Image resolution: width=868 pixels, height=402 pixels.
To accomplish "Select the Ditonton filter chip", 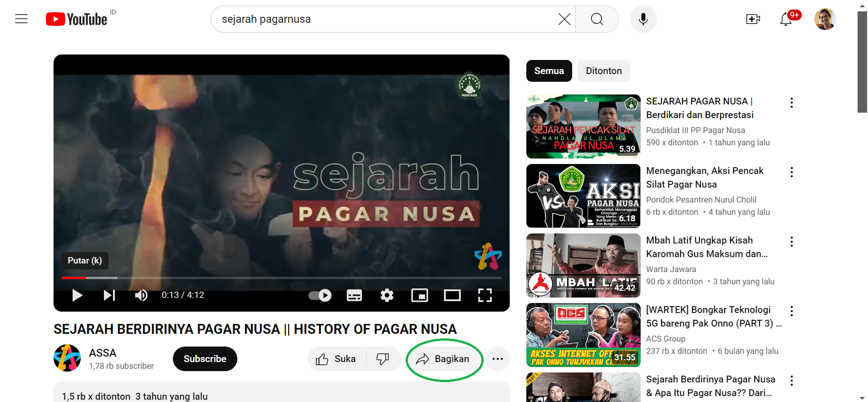I will 603,71.
